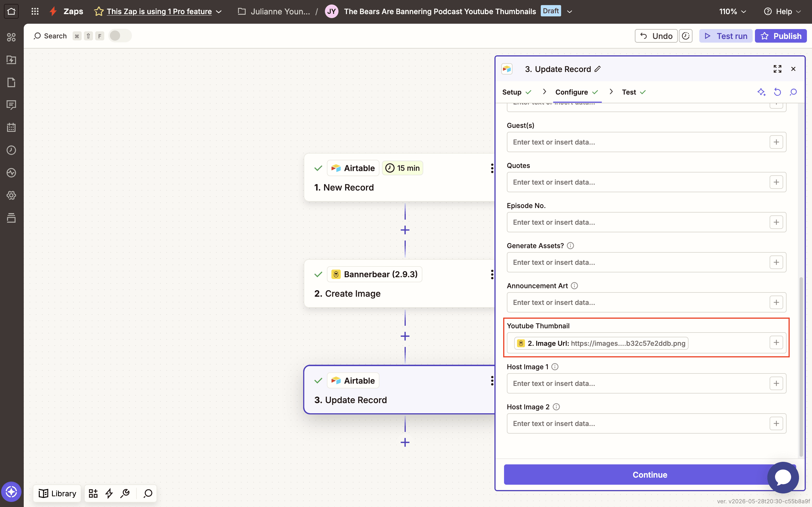The width and height of the screenshot is (812, 507).
Task: Click the wrench tool in bottom toolbar
Action: [x=125, y=493]
